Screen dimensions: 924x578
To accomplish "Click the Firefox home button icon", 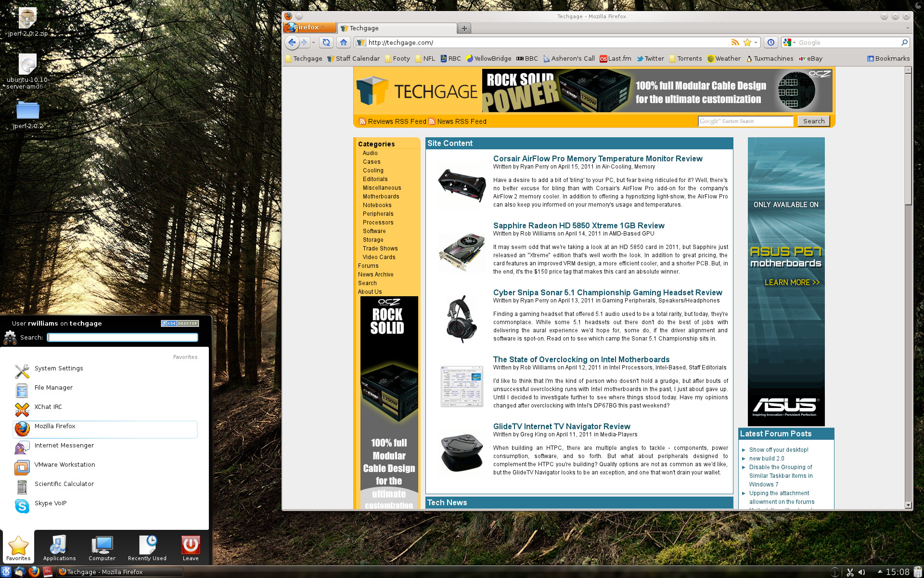I will (x=343, y=42).
